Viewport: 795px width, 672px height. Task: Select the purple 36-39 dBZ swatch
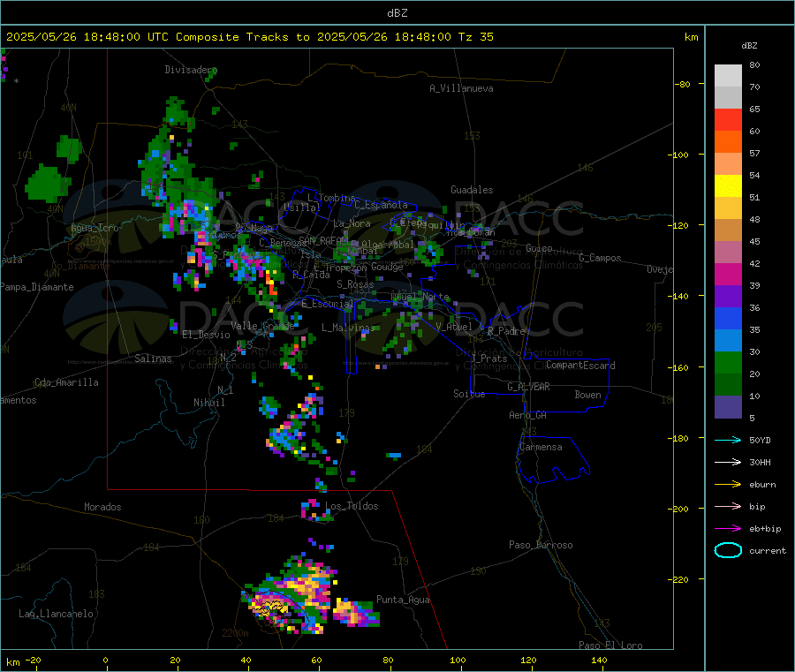[728, 297]
